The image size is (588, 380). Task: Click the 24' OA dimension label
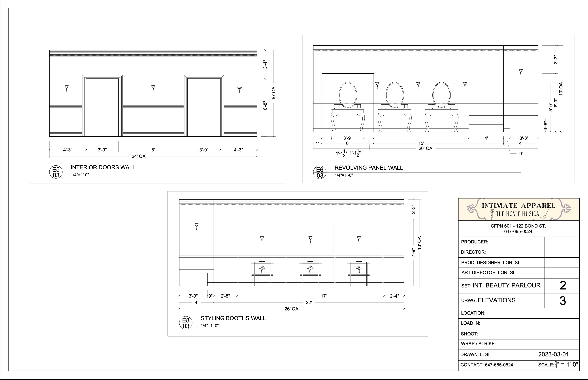(x=138, y=156)
